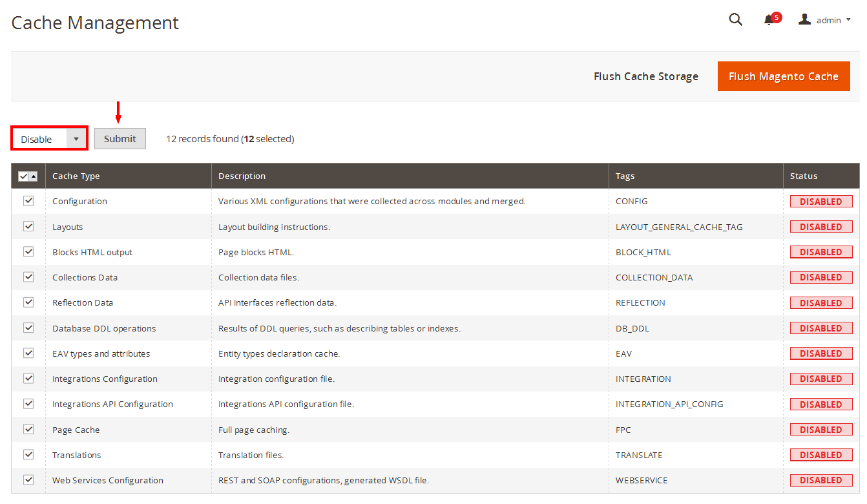Uncheck the Translations row checkbox
Image resolution: width=867 pixels, height=504 pixels.
pyautogui.click(x=28, y=454)
